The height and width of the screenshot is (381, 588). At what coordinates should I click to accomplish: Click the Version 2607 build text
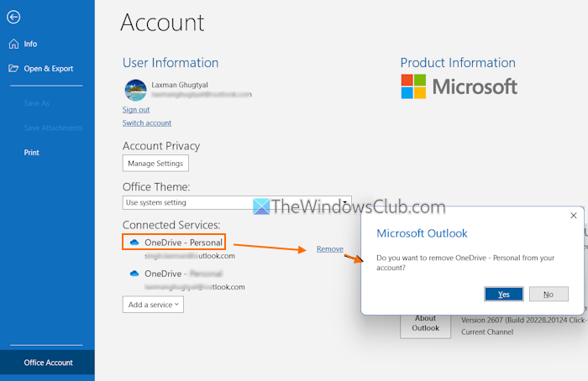524,321
